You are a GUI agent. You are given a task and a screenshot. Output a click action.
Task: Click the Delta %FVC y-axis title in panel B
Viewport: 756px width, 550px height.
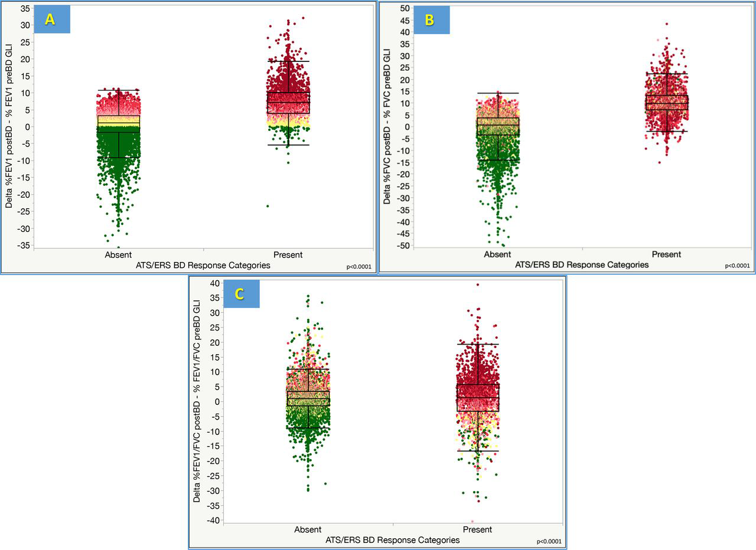(x=387, y=126)
